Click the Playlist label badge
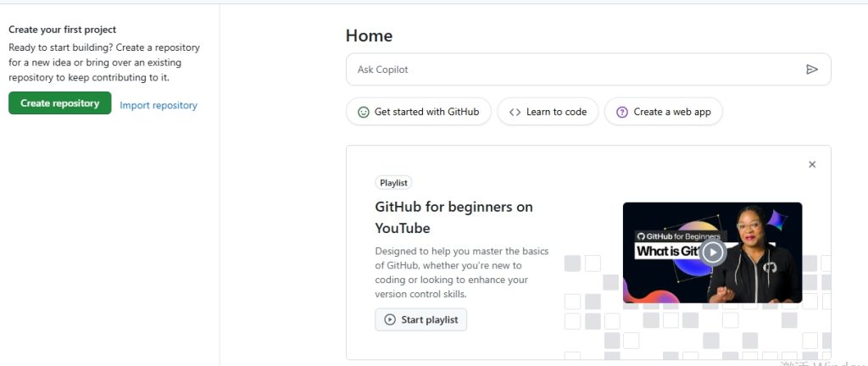Screen dimensions: 868x366 (x=393, y=183)
